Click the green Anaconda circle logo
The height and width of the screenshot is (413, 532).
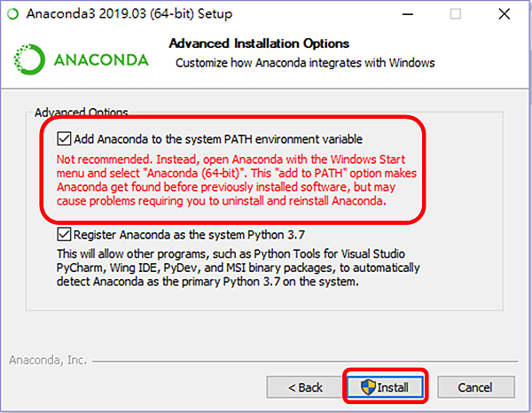29,59
